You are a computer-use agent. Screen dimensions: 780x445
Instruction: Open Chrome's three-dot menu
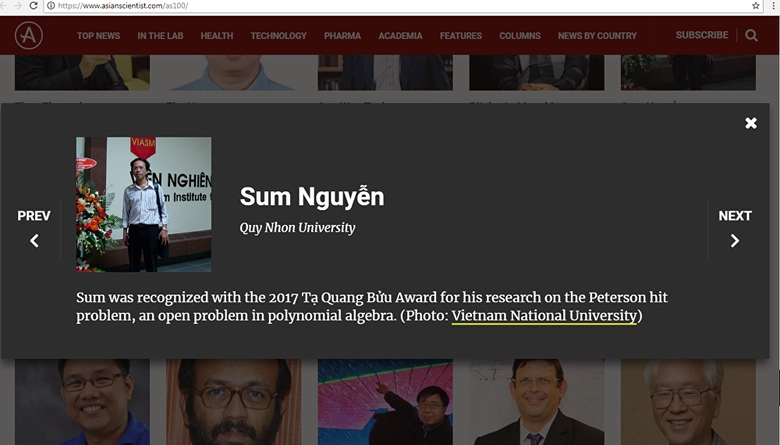point(772,6)
